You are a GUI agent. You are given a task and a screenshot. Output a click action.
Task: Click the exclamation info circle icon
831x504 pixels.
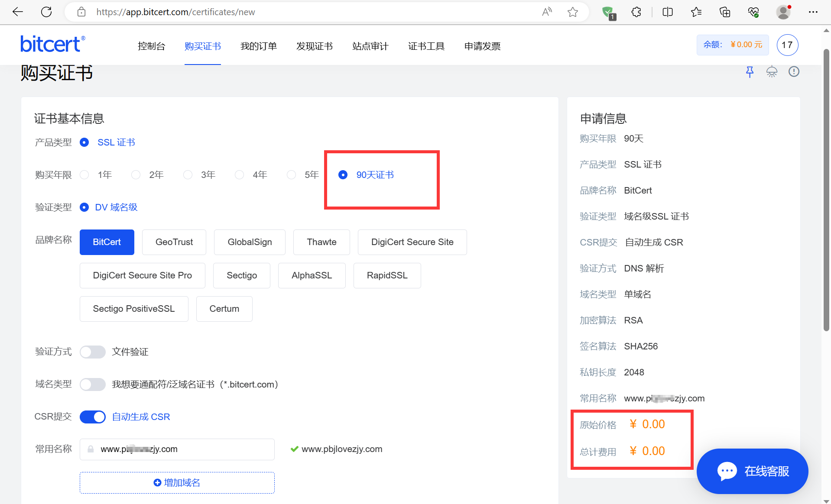[x=794, y=72]
